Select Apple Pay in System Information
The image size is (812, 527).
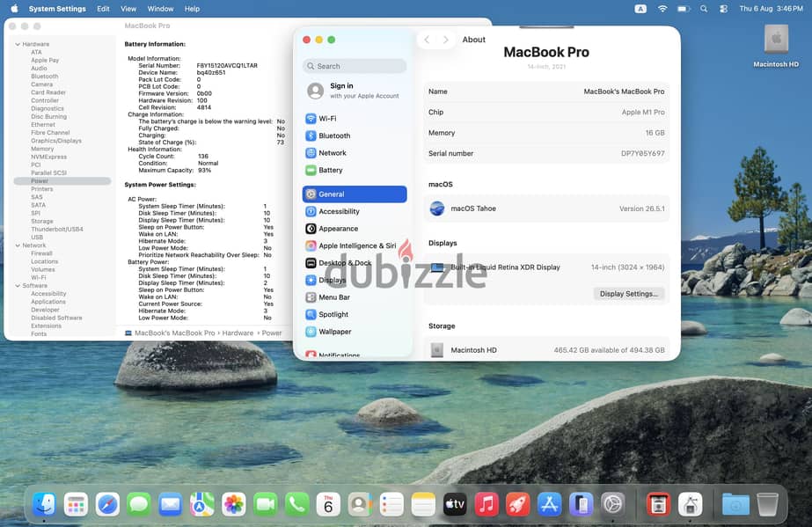(45, 60)
